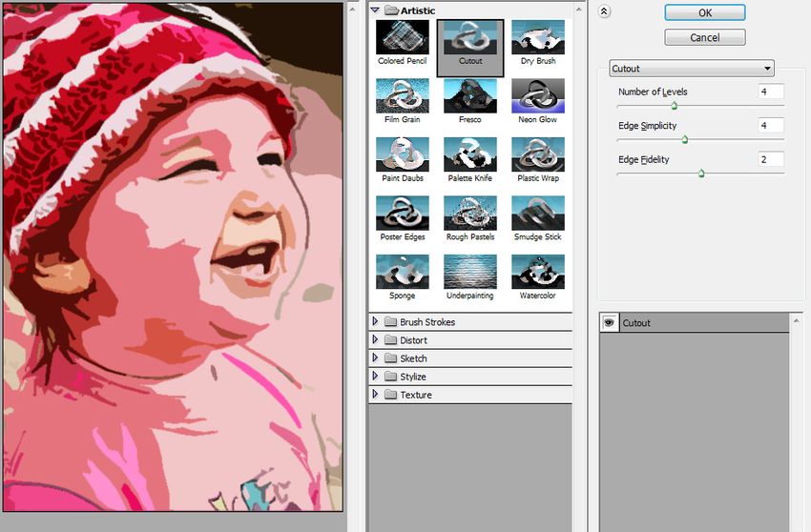
Task: Choose the Paint Daubs filter thumbnail
Action: pos(403,154)
